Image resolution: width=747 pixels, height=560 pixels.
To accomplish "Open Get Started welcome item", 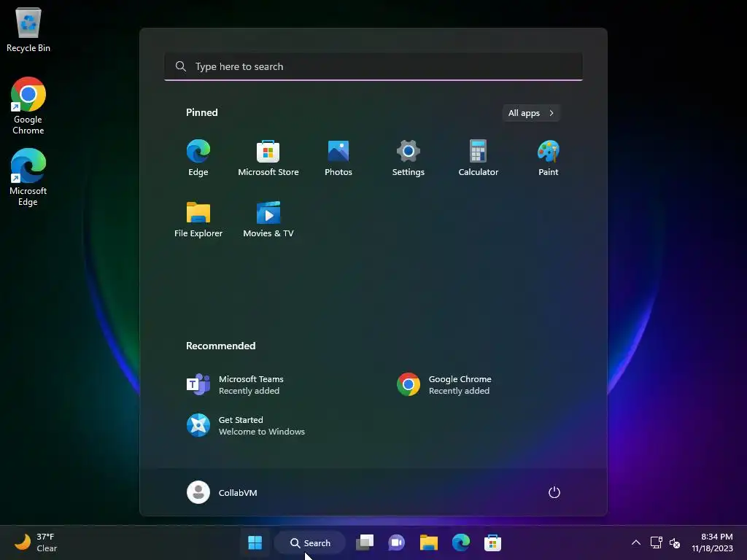I will click(x=245, y=426).
